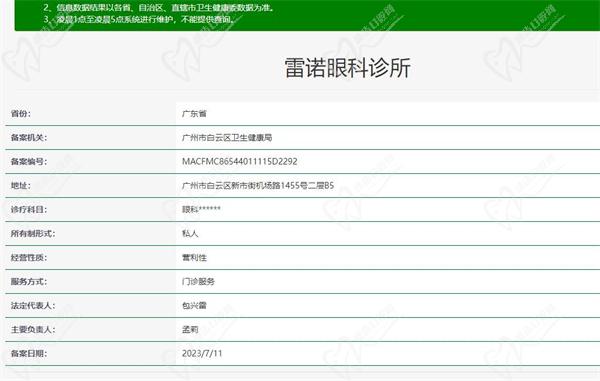The height and width of the screenshot is (381, 600).
Task: Click the 备案编号 label
Action: 29,161
